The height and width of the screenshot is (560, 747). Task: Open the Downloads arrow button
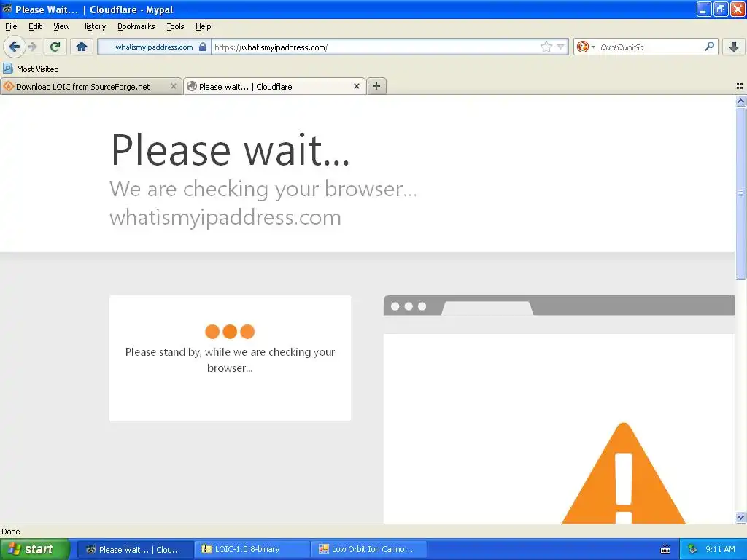pyautogui.click(x=734, y=47)
